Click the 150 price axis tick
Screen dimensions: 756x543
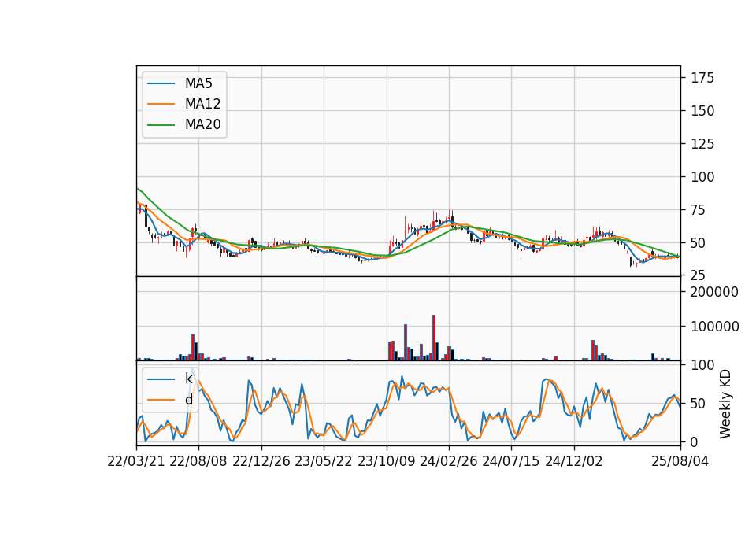click(702, 111)
